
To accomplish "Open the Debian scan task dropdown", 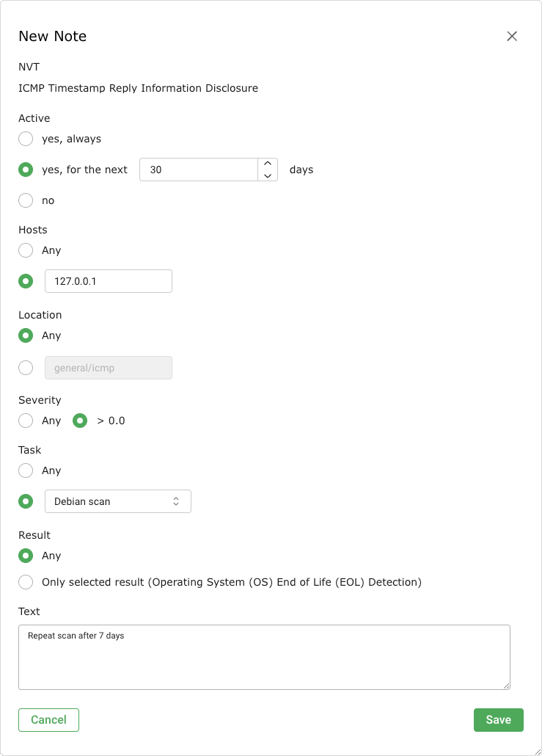I will point(117,501).
